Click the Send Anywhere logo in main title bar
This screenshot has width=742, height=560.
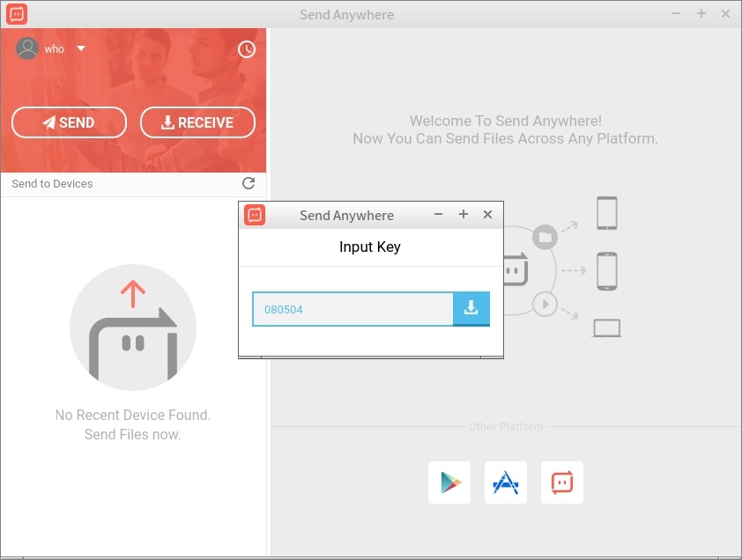tap(17, 14)
